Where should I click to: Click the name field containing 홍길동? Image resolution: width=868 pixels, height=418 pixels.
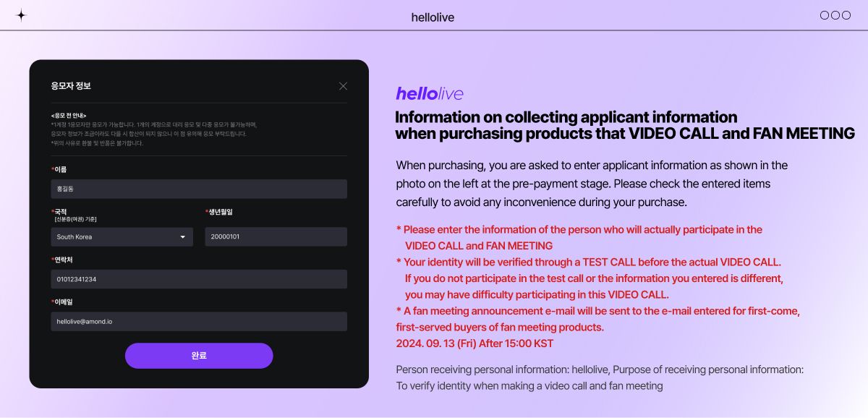(199, 189)
